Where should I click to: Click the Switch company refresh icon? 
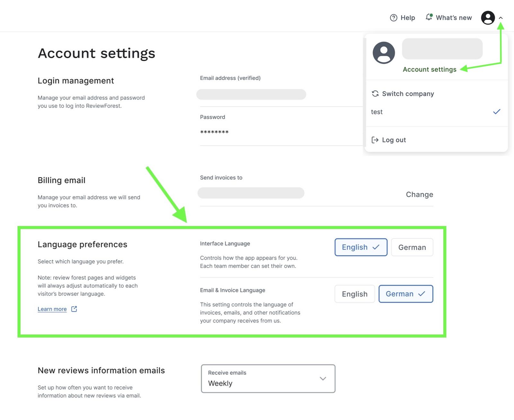click(x=375, y=94)
